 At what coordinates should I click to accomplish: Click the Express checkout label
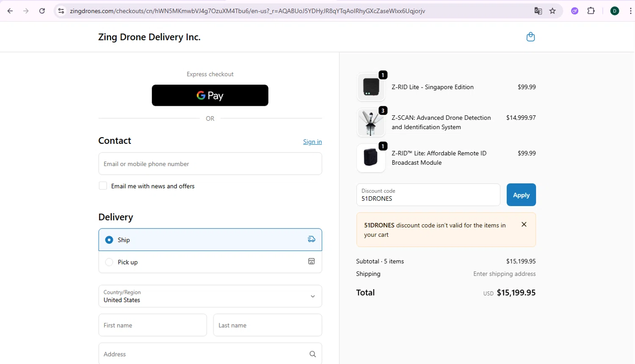point(210,74)
